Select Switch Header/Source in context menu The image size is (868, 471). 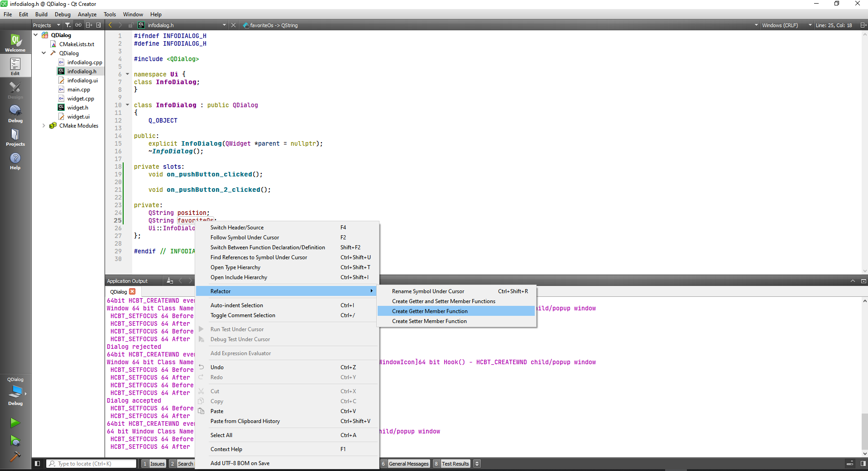[287, 228]
